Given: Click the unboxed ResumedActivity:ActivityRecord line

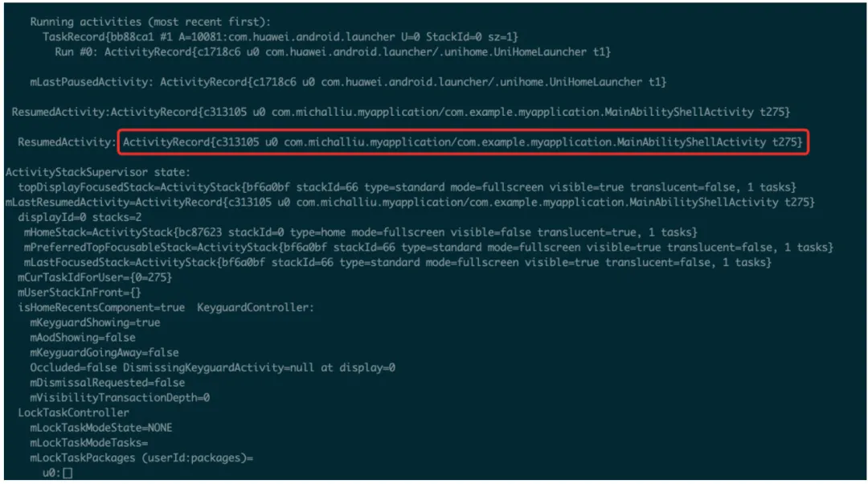Looking at the screenshot, I should [x=401, y=112].
